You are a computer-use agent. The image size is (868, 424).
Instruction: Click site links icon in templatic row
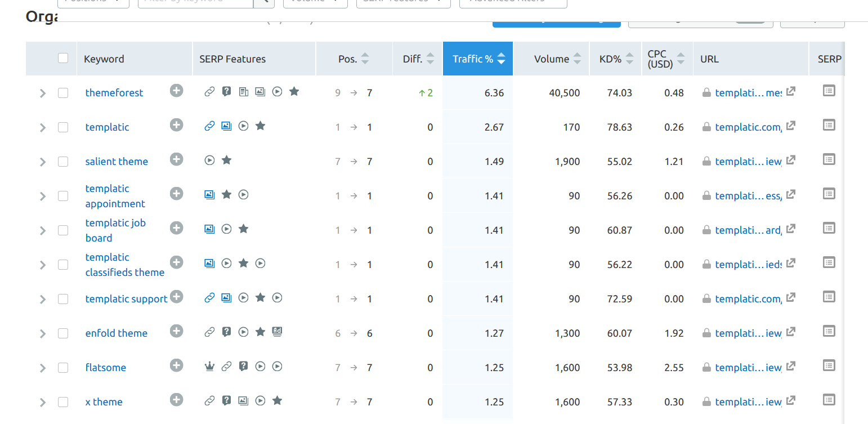(209, 126)
